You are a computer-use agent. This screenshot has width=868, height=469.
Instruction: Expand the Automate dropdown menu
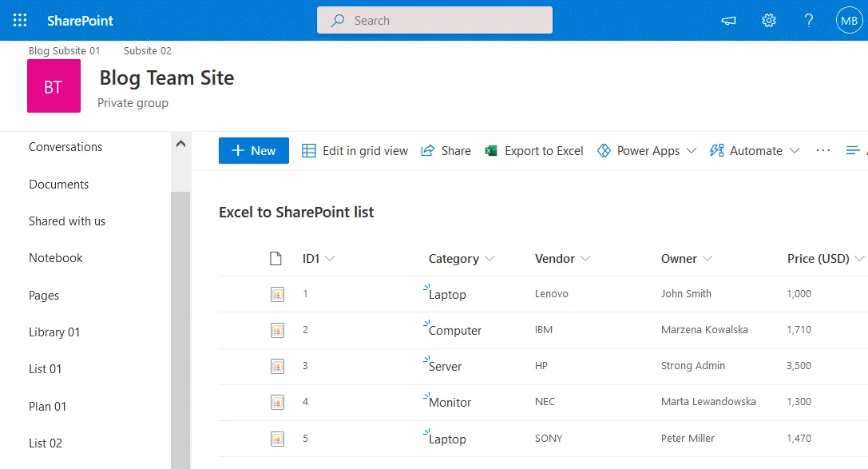pos(755,151)
